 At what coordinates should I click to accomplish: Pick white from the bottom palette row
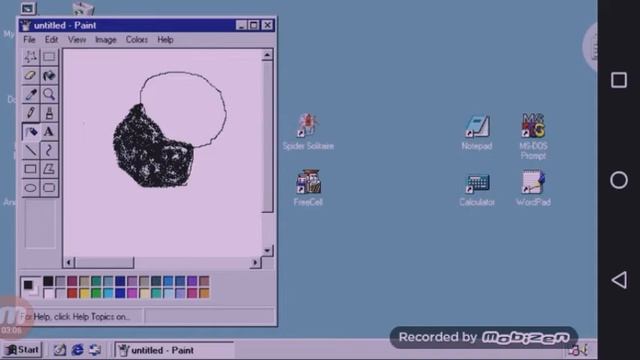click(48, 293)
